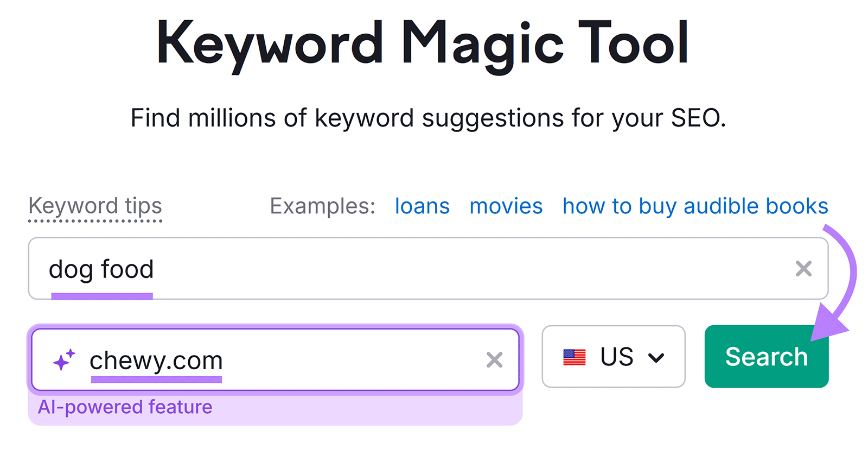Open the "movies" keyword example
This screenshot has height=455, width=868.
506,206
